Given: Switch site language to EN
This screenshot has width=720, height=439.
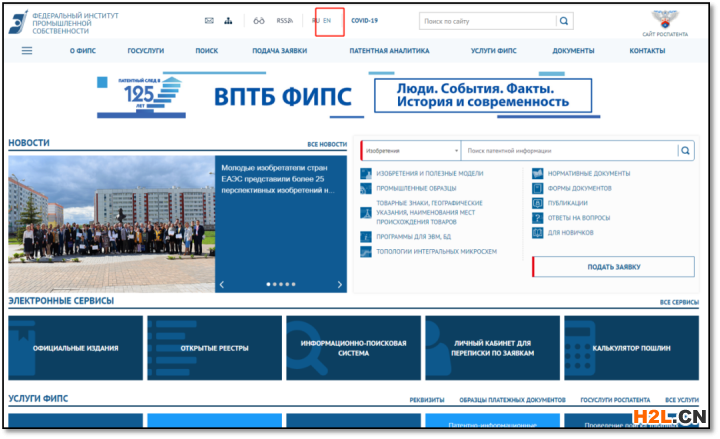Looking at the screenshot, I should (x=327, y=21).
